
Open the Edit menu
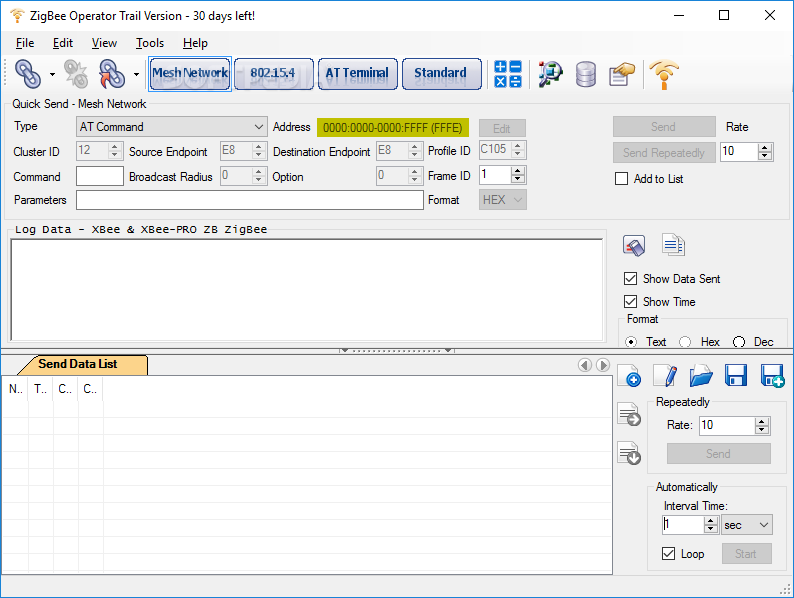(x=63, y=43)
